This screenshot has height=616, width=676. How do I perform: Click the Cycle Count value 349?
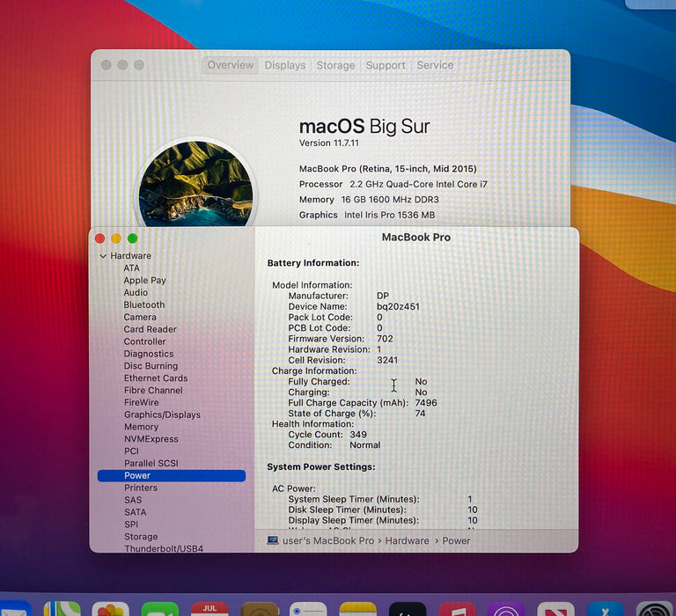[x=358, y=435]
